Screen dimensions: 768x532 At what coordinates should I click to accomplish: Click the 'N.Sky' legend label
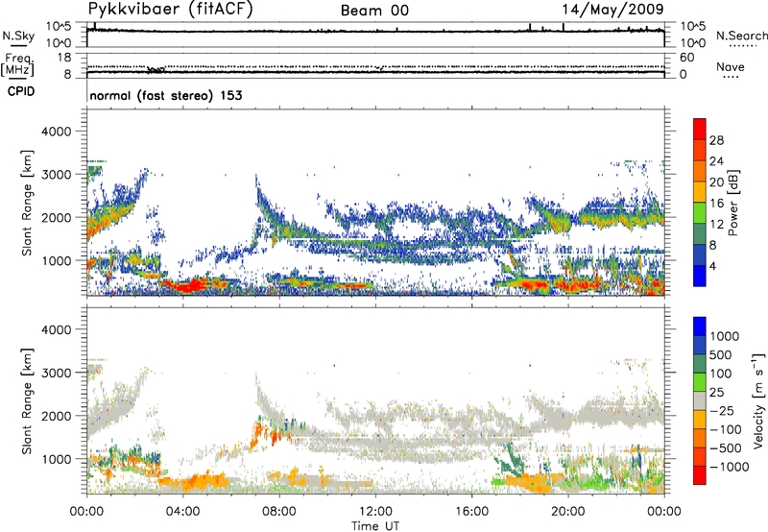18,36
